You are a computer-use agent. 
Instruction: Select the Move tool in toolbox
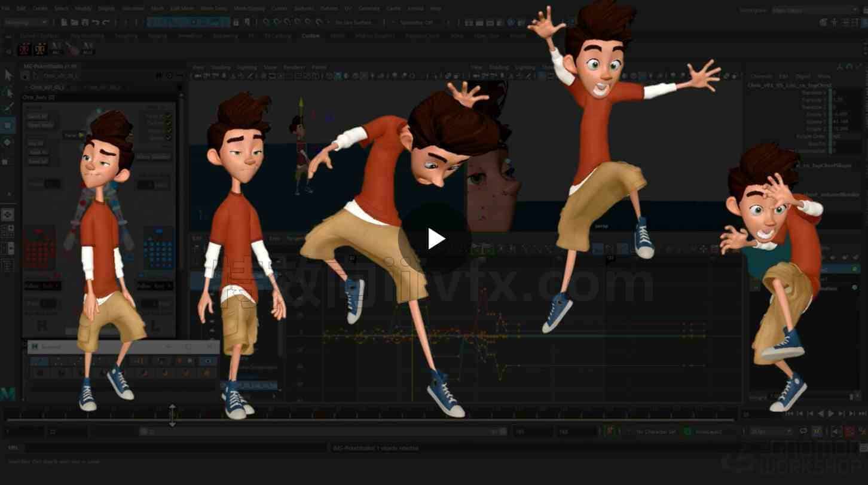[x=8, y=125]
